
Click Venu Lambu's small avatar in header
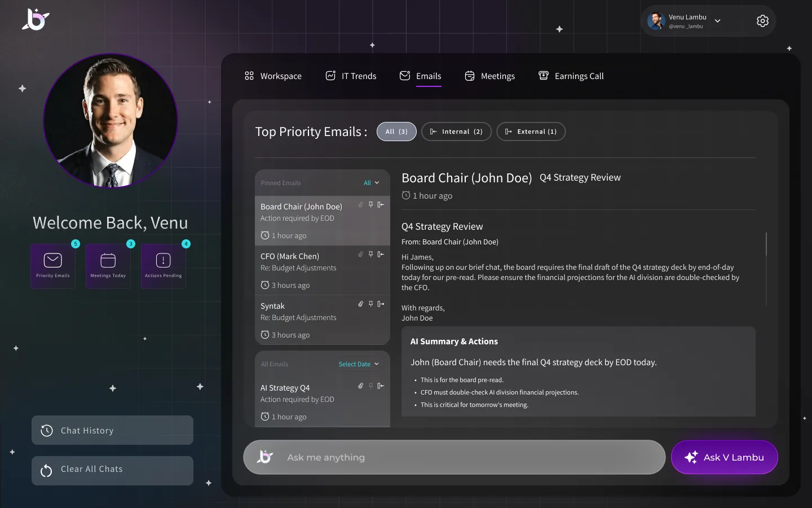pyautogui.click(x=656, y=21)
